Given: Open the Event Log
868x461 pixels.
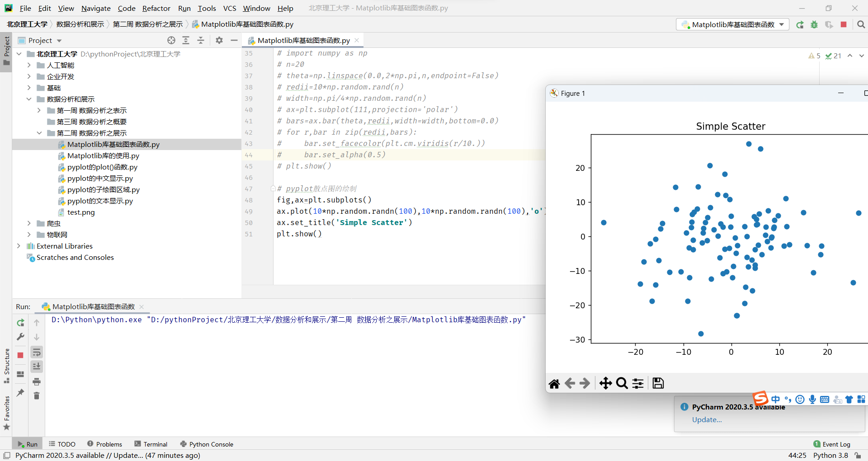Looking at the screenshot, I should point(832,444).
